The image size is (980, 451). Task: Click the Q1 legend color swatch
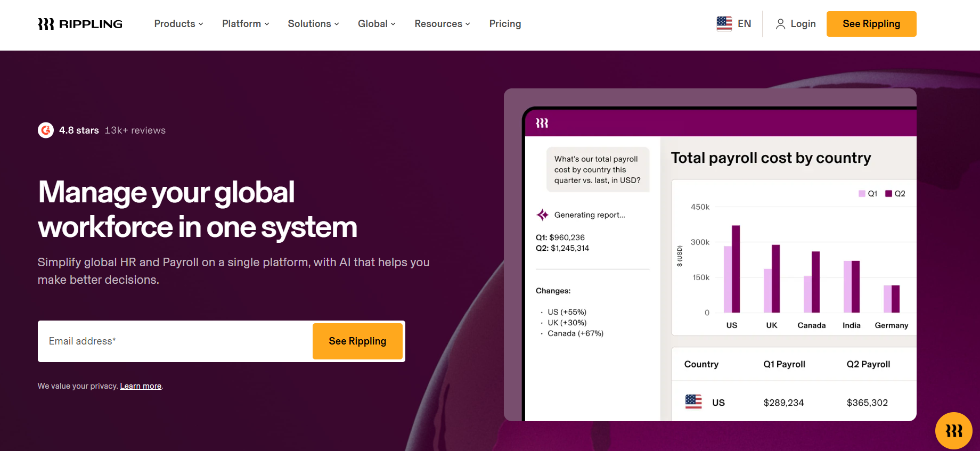coord(862,194)
